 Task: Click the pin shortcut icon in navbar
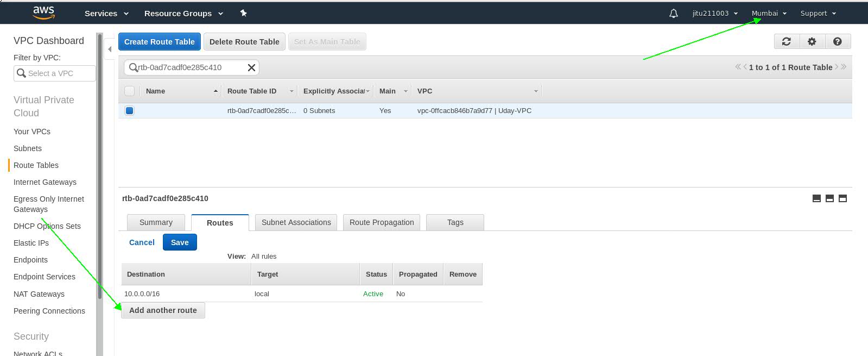pos(244,13)
